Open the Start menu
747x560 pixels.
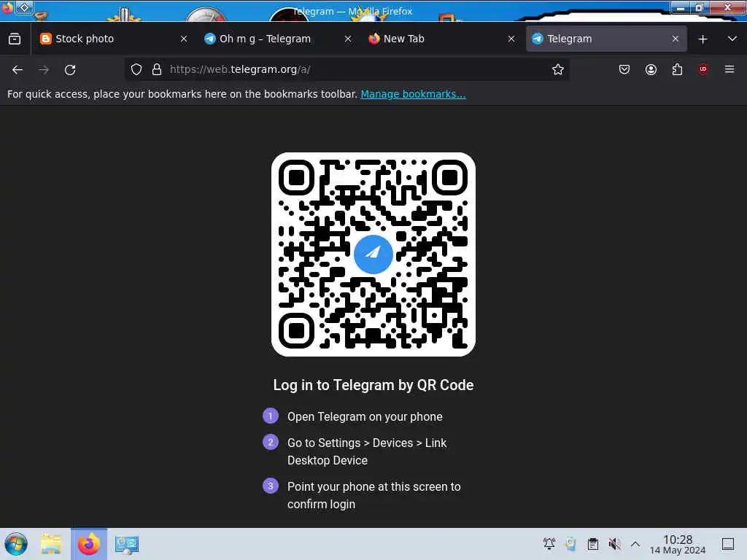[x=16, y=544]
